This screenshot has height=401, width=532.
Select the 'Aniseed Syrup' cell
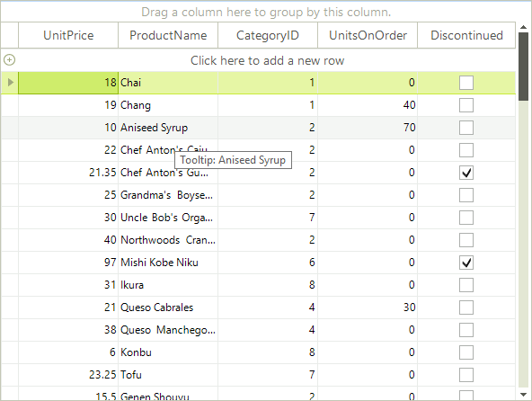coord(168,128)
